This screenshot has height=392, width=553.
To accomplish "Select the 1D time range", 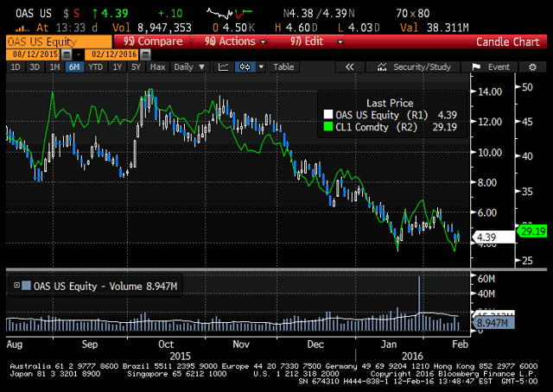I will [16, 67].
